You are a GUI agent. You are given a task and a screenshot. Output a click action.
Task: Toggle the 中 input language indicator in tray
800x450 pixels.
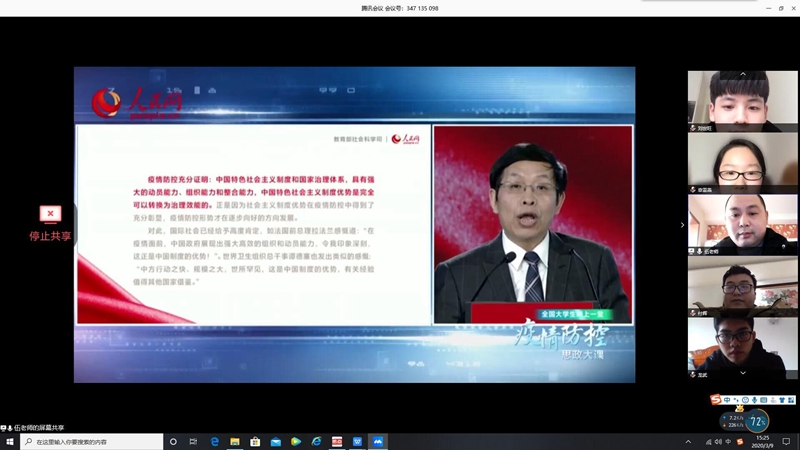tap(728, 442)
